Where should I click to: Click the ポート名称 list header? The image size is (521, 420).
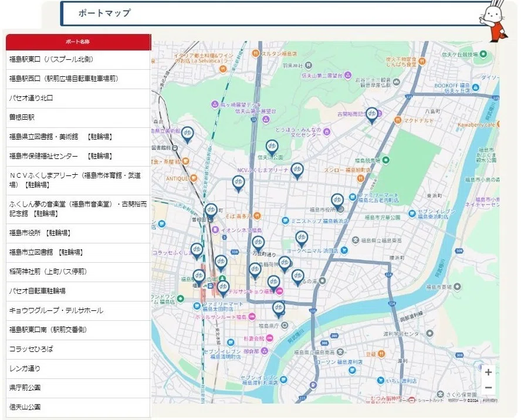click(78, 42)
